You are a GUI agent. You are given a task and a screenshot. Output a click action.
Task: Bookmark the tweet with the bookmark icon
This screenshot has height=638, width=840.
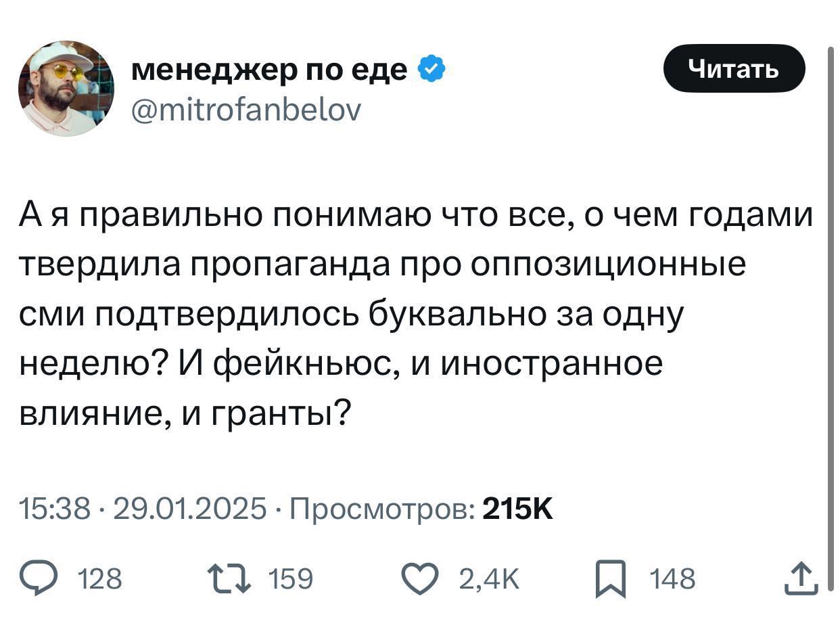pos(610,580)
